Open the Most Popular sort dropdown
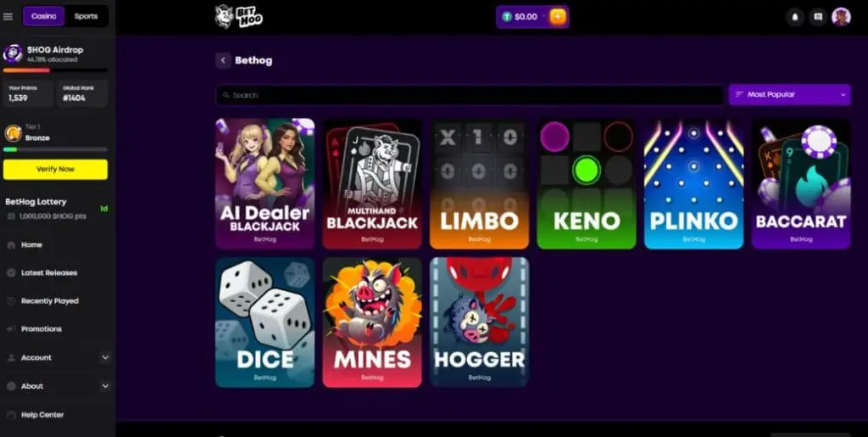Image resolution: width=868 pixels, height=437 pixels. (x=789, y=95)
